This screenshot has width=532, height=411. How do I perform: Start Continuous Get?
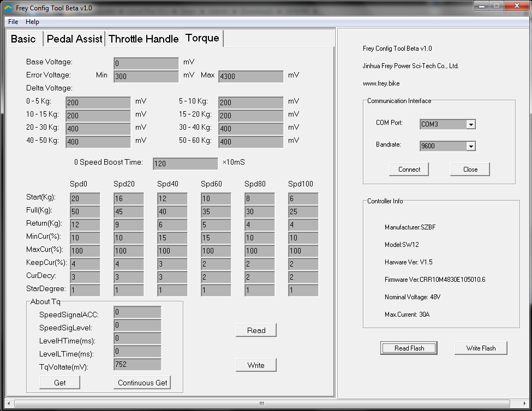tap(142, 382)
